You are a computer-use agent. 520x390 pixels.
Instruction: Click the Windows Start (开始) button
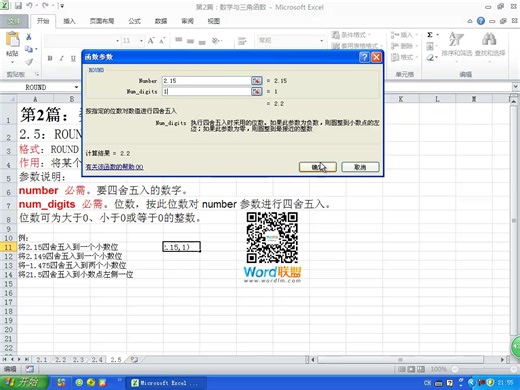coord(24,382)
